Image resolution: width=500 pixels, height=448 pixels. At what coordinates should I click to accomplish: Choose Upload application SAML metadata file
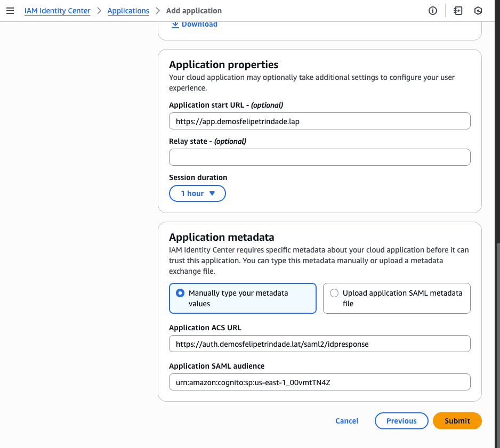pyautogui.click(x=334, y=293)
